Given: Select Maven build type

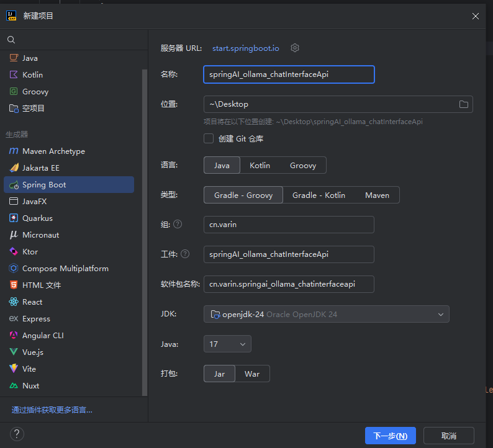Looking at the screenshot, I should 377,195.
